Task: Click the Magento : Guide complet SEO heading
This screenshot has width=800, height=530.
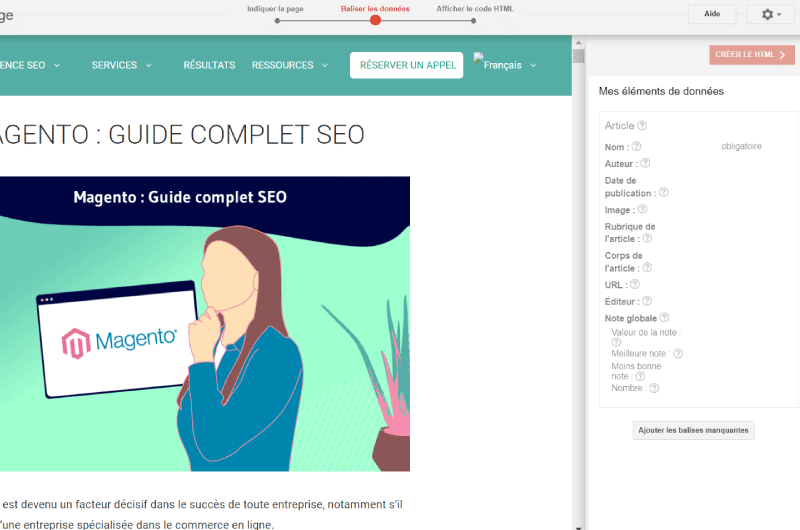Action: 182,135
